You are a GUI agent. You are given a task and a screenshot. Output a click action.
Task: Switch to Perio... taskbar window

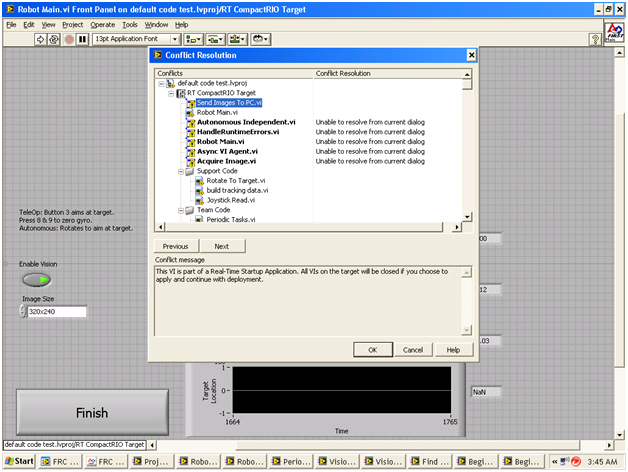[x=292, y=462]
